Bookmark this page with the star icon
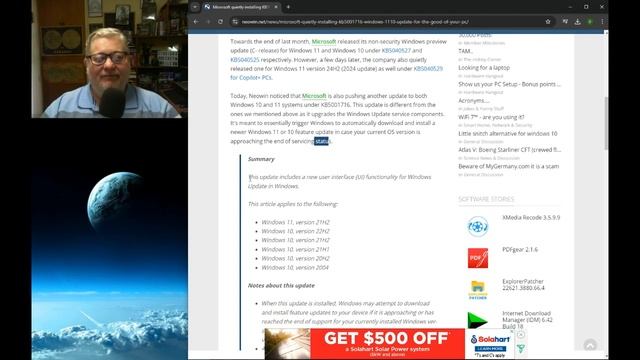Image resolution: width=640 pixels, height=360 pixels. (548, 22)
